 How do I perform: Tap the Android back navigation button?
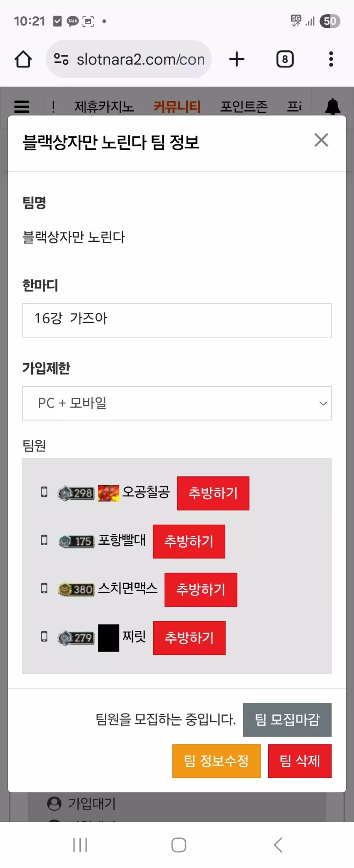click(278, 845)
